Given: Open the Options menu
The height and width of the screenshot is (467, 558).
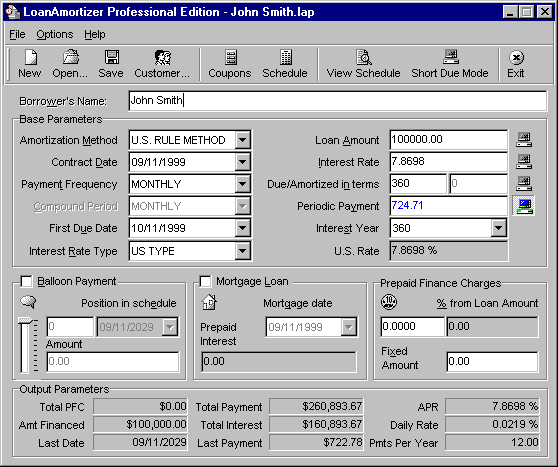Looking at the screenshot, I should [x=55, y=35].
